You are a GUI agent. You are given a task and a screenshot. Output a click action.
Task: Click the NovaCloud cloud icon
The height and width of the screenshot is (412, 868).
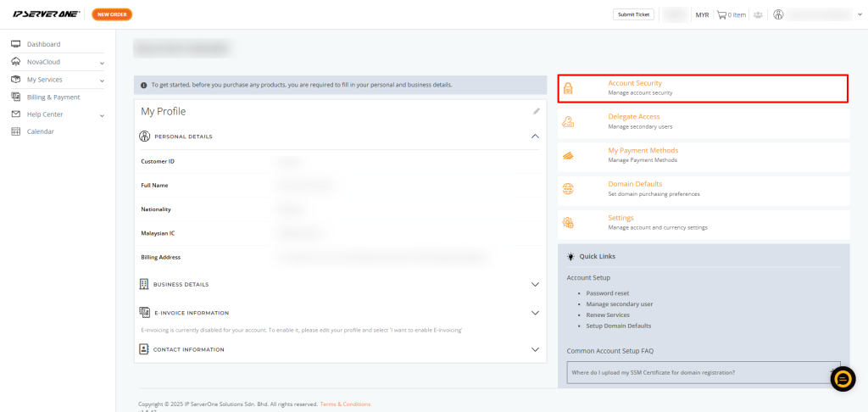point(16,62)
